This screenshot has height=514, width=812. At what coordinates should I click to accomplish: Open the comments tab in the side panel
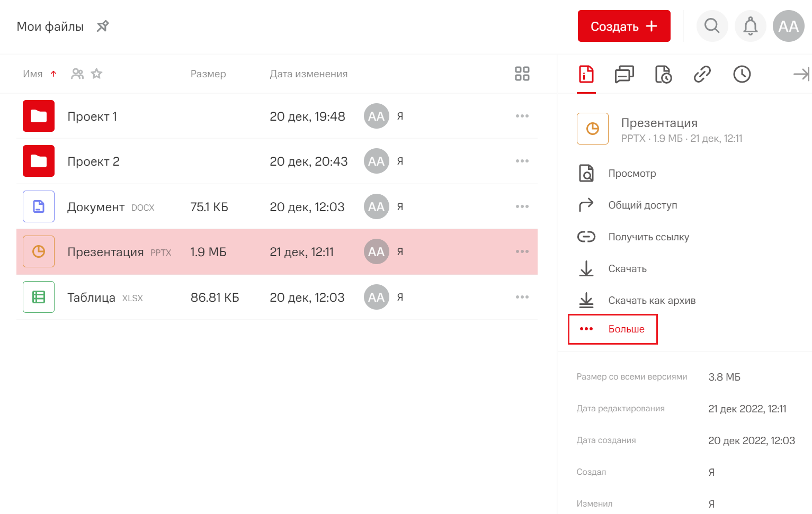624,74
